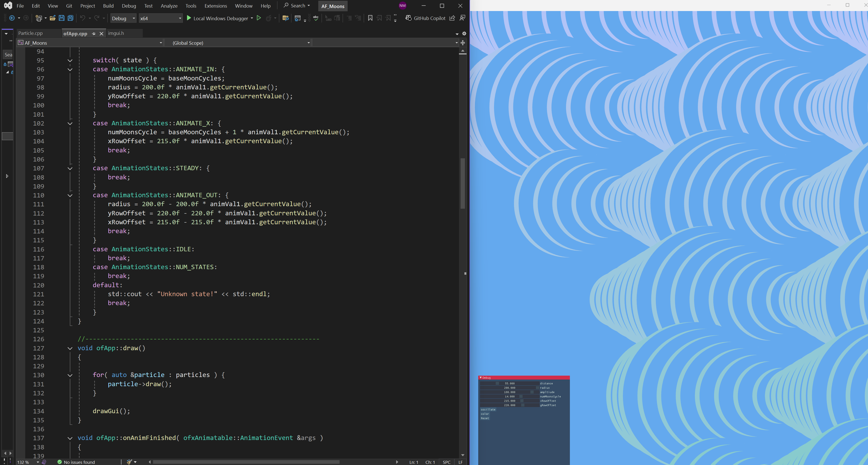
Task: Click the Undo arrow icon
Action: [83, 18]
